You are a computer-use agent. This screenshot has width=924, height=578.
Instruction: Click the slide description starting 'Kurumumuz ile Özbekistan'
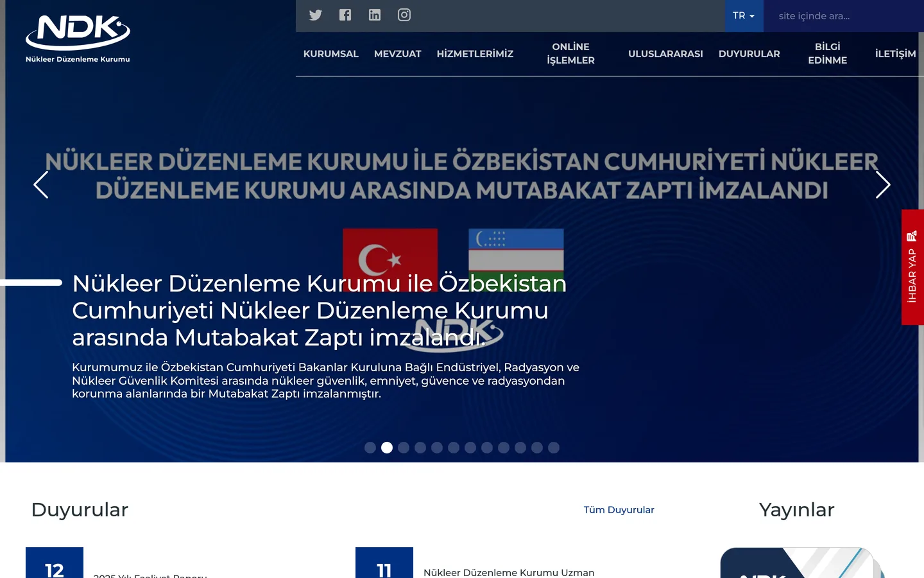(x=325, y=380)
